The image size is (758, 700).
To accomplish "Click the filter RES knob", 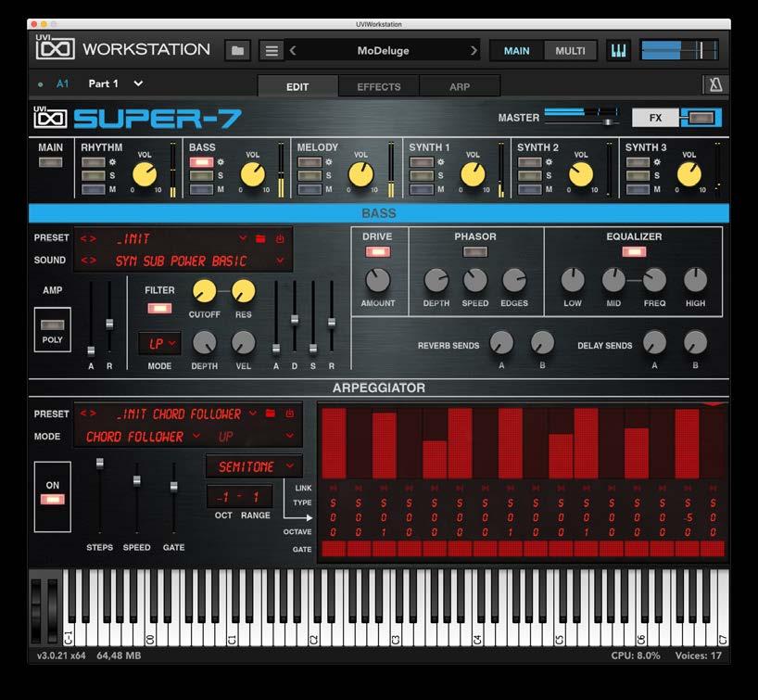I will (x=243, y=291).
